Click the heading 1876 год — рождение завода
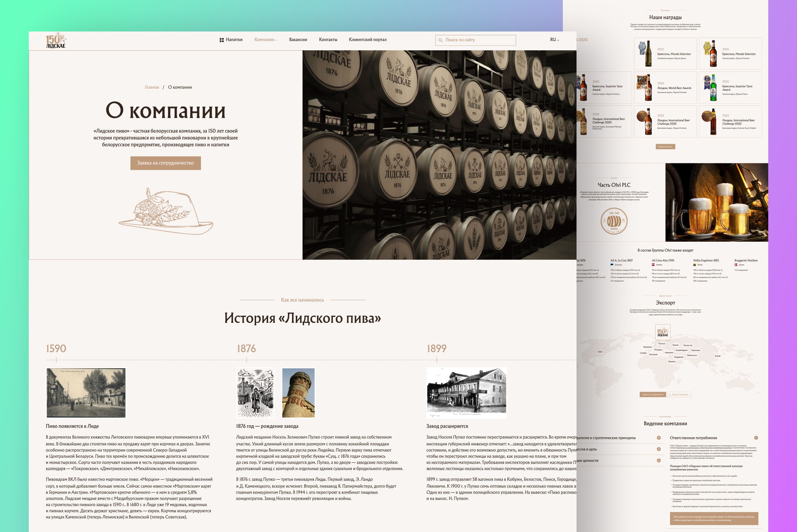The height and width of the screenshot is (532, 797). (267, 426)
